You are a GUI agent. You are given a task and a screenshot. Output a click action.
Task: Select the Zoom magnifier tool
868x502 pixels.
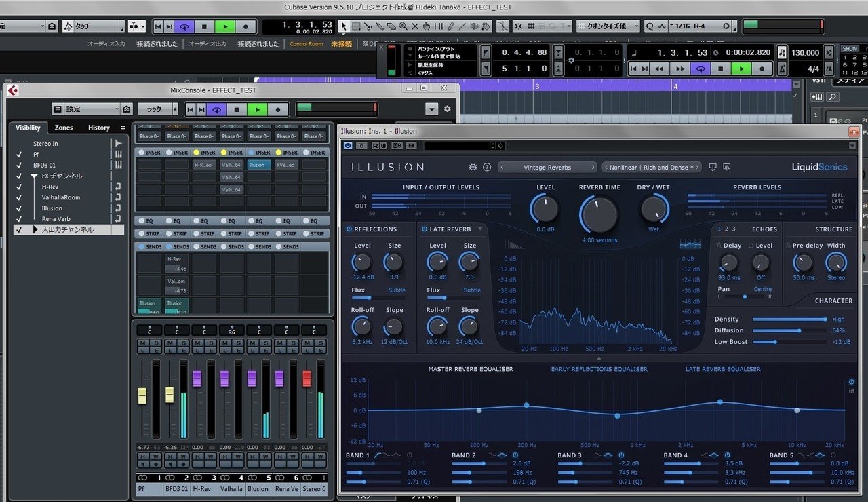(x=403, y=26)
